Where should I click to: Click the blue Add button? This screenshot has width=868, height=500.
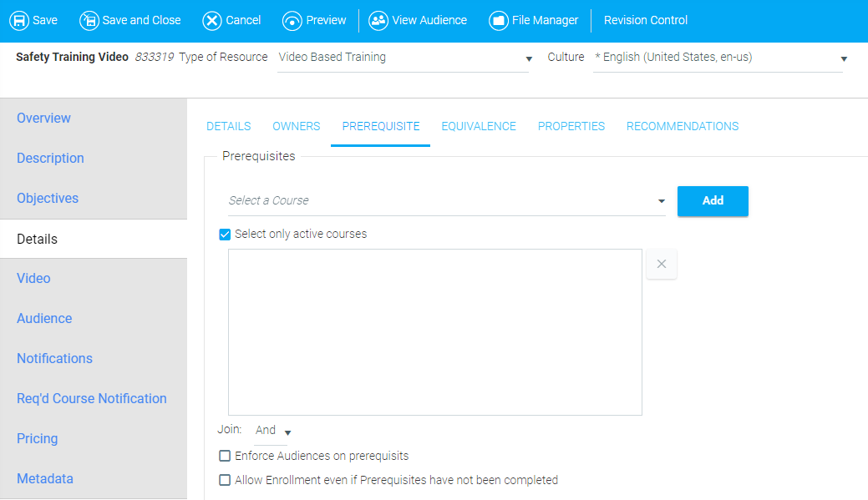(x=713, y=201)
